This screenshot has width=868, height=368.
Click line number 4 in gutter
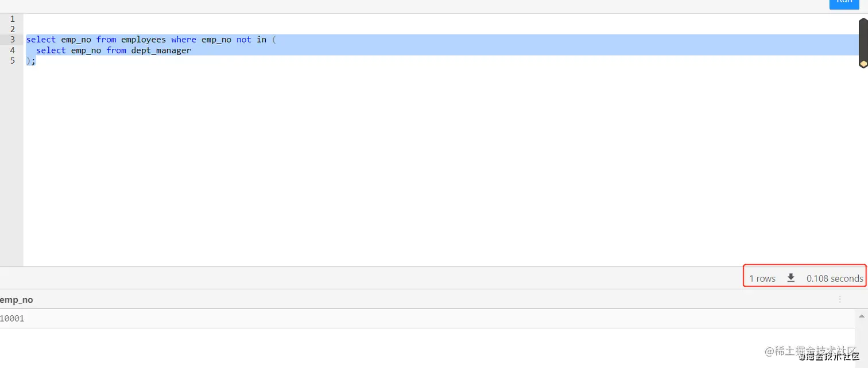click(12, 50)
